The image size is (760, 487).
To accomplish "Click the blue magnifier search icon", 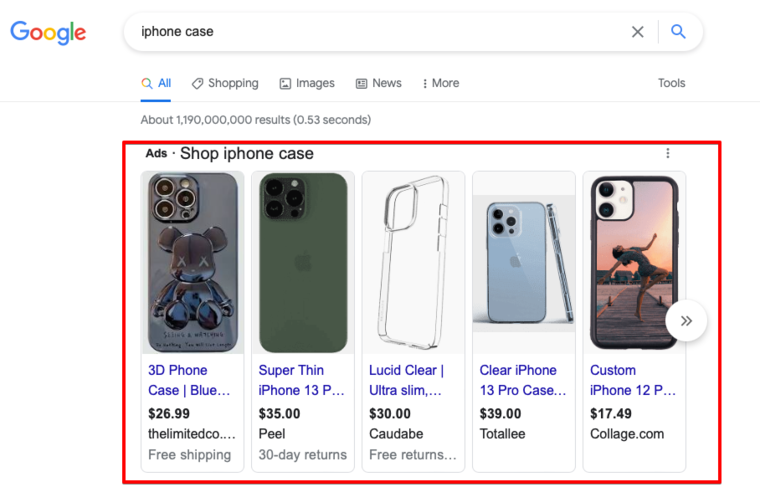I will coord(678,32).
